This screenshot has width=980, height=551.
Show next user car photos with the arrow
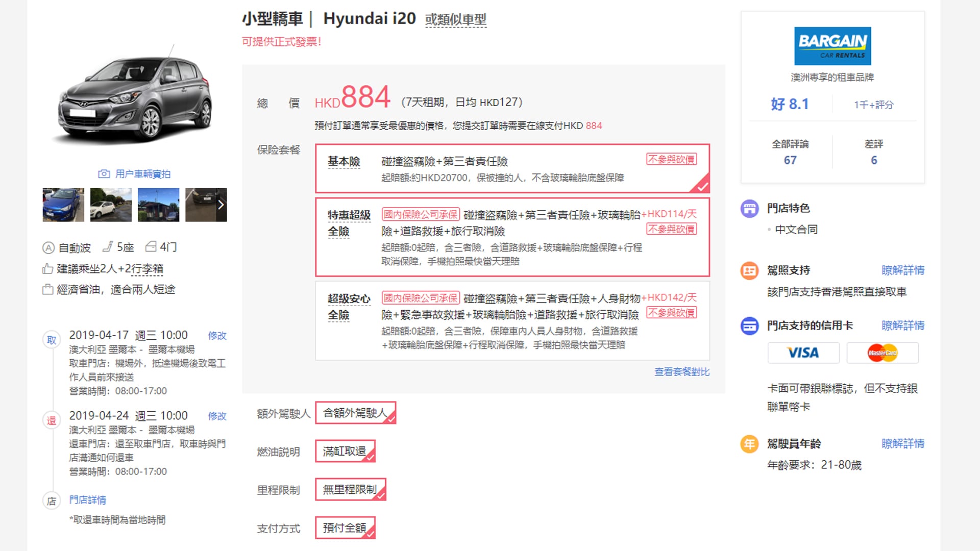point(221,205)
